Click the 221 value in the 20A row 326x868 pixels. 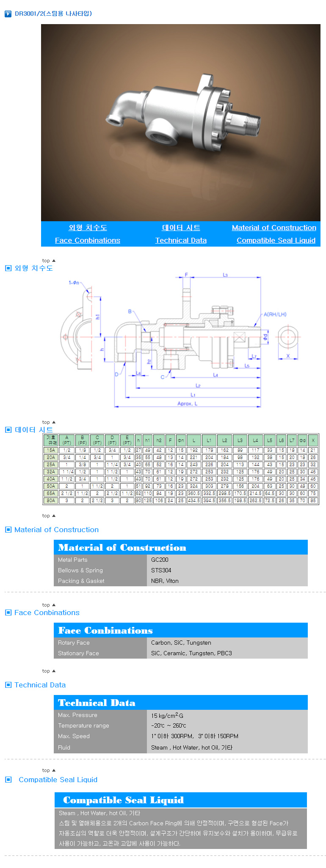(194, 457)
